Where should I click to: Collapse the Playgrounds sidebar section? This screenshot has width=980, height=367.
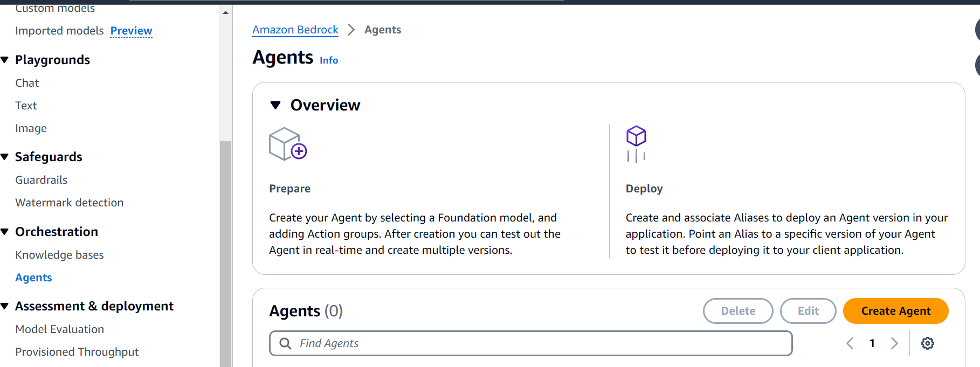(x=5, y=60)
